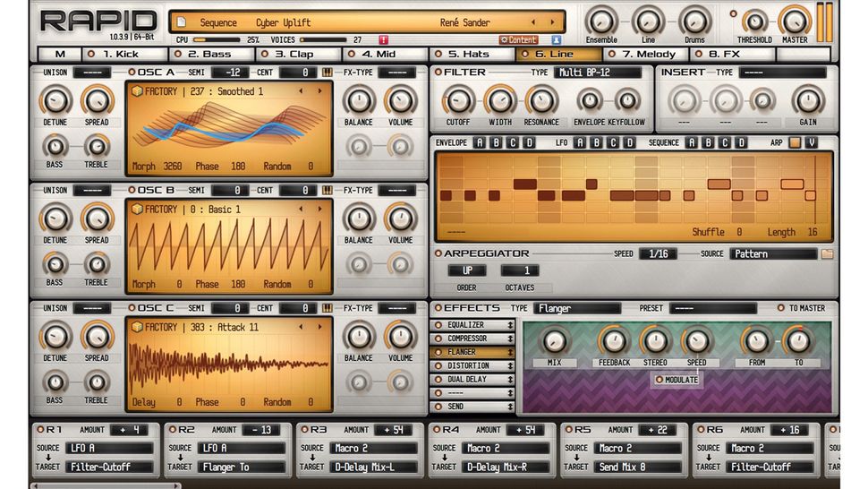The width and height of the screenshot is (868, 489).
Task: Open OSC A wavetable cube browser icon
Action: (137, 91)
